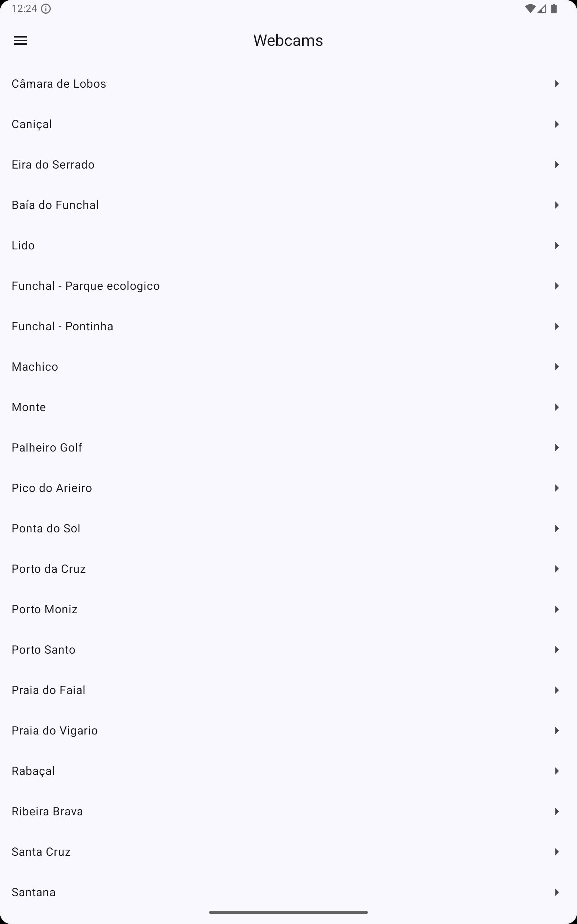This screenshot has width=577, height=924.
Task: Tap the arrow icon next to Santana
Action: 557,892
